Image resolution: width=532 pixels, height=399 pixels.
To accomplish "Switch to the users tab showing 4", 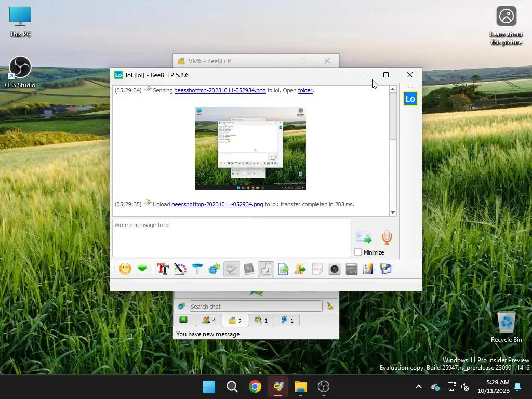I will click(x=209, y=320).
